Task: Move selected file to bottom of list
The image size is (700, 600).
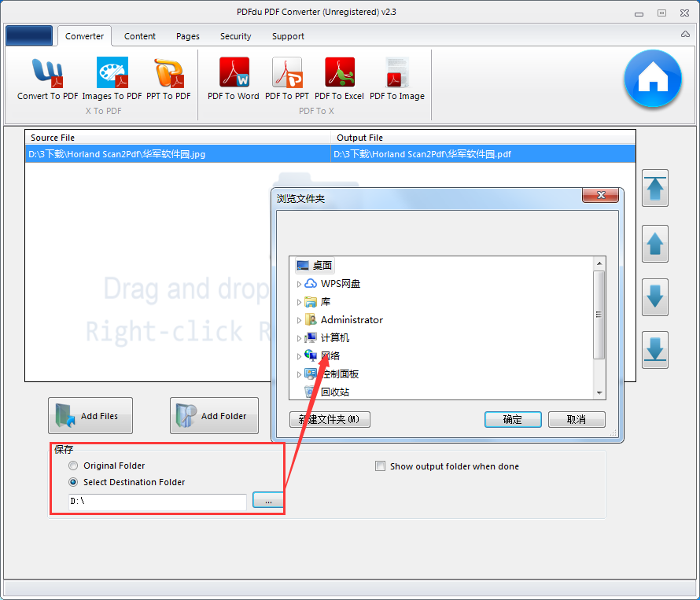Action: [x=655, y=350]
